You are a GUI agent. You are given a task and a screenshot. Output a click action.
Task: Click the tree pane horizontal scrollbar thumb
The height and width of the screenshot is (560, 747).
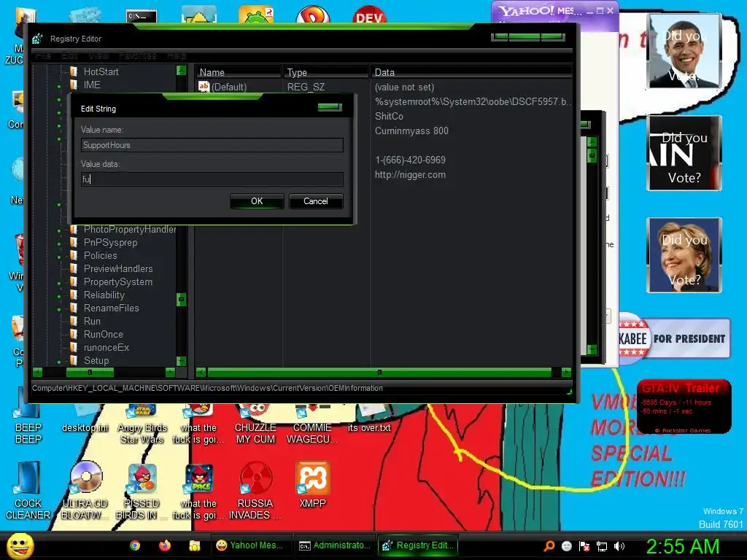click(90, 372)
